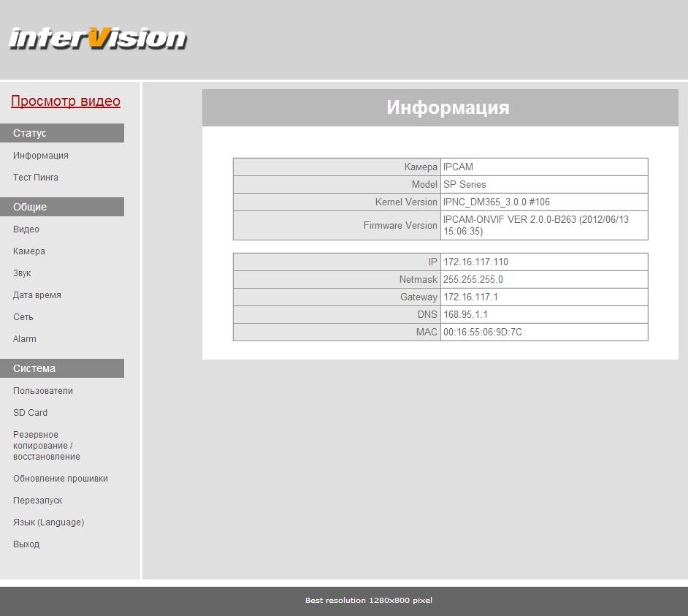Click the MAC address value cell
Viewport: 688px width, 616px height.
pyautogui.click(x=543, y=332)
